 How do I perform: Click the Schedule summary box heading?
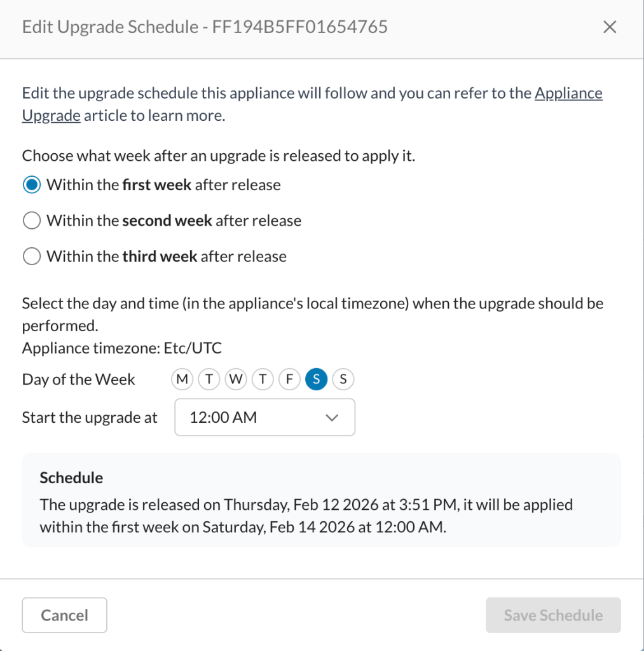[x=71, y=478]
